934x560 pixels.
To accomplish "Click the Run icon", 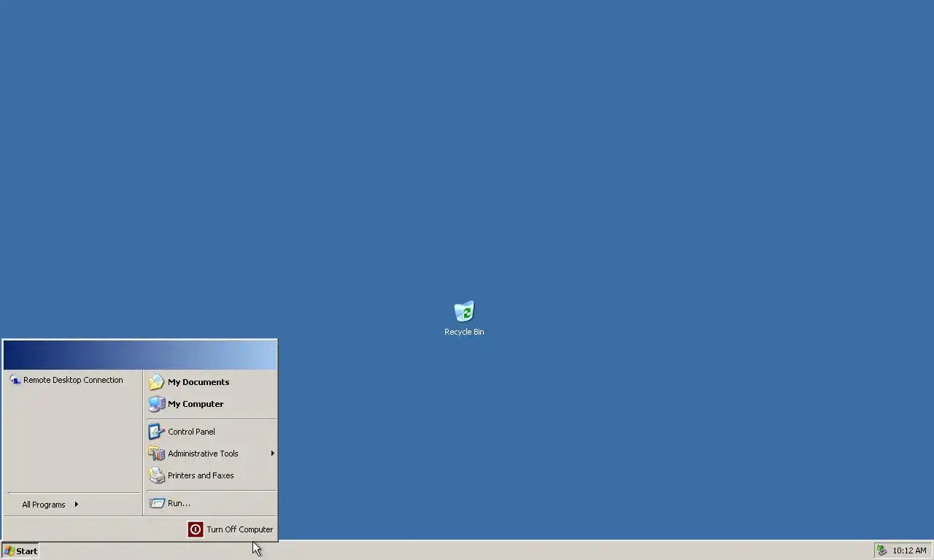I will tap(156, 503).
